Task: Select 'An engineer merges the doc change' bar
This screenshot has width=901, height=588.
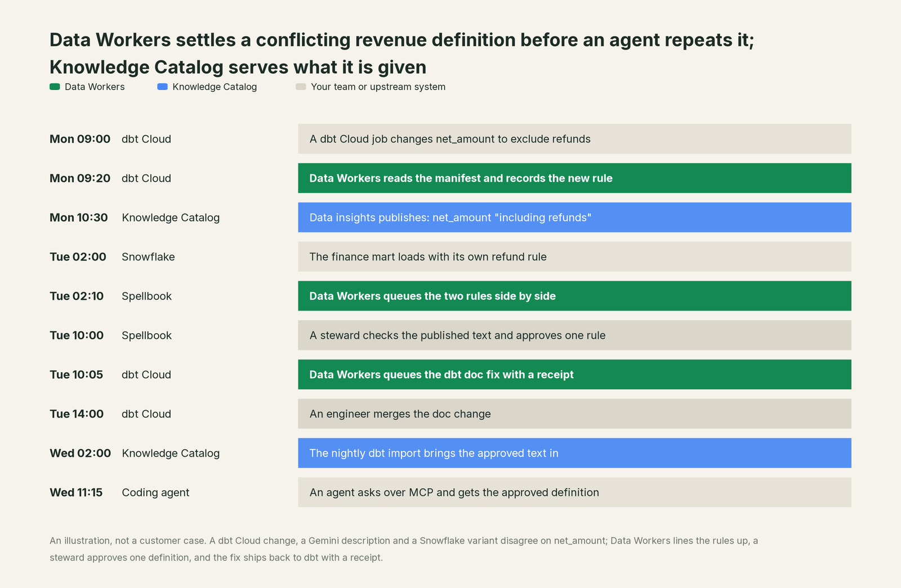Action: click(x=574, y=414)
